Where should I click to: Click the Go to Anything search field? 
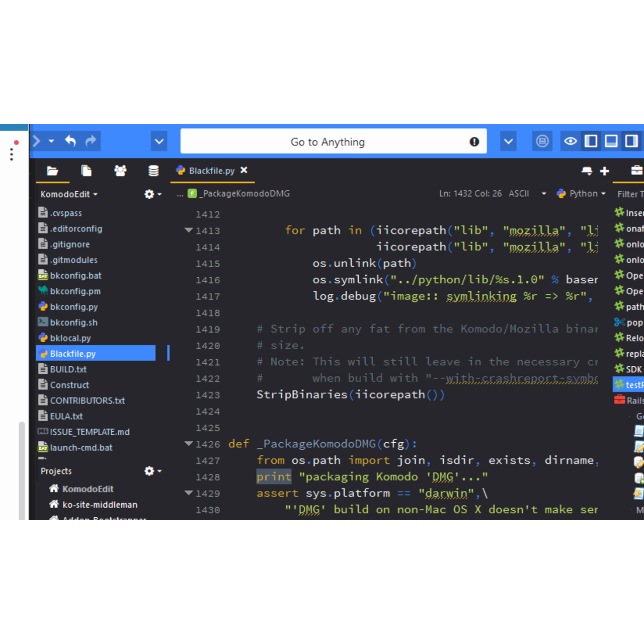tap(328, 142)
